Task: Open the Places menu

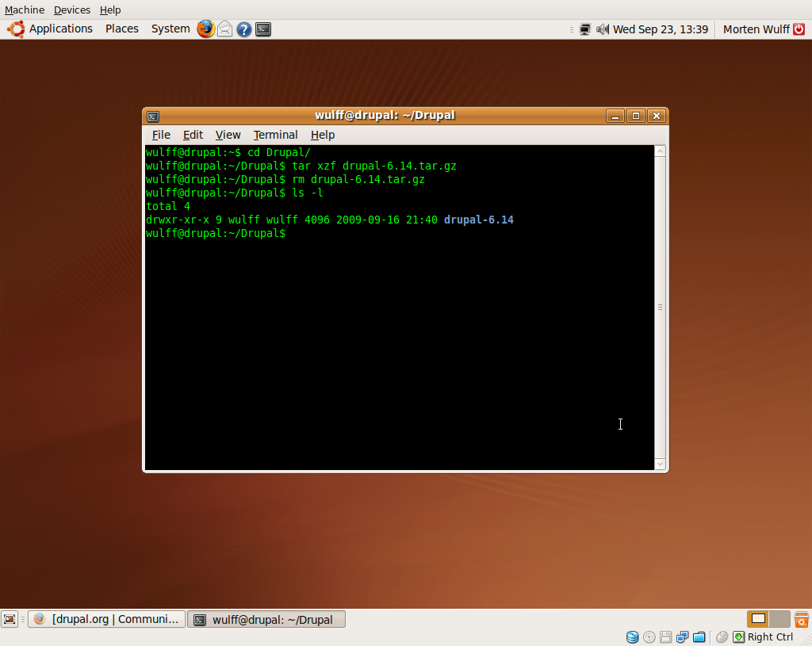Action: pos(121,29)
